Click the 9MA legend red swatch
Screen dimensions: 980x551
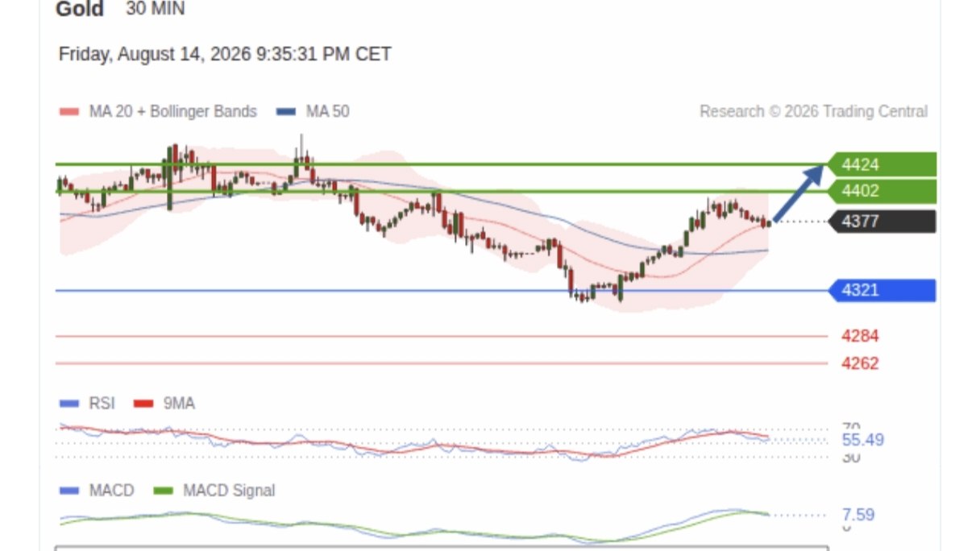click(143, 404)
